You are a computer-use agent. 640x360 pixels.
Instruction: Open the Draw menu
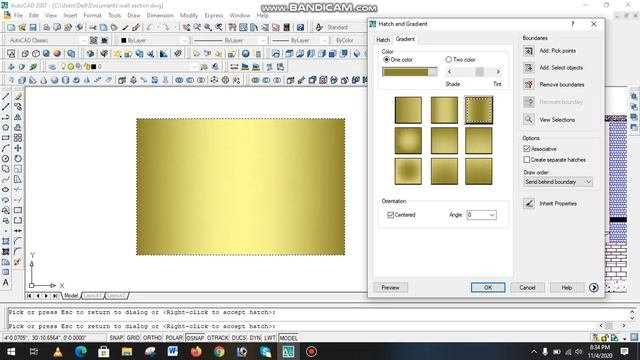pyautogui.click(x=134, y=15)
